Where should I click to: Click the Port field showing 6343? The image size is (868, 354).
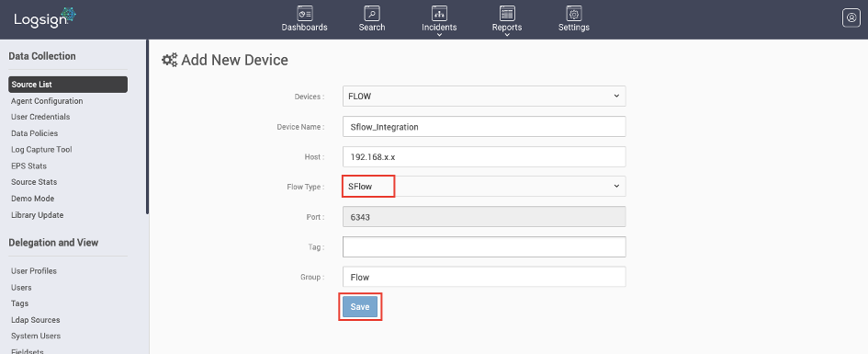484,217
